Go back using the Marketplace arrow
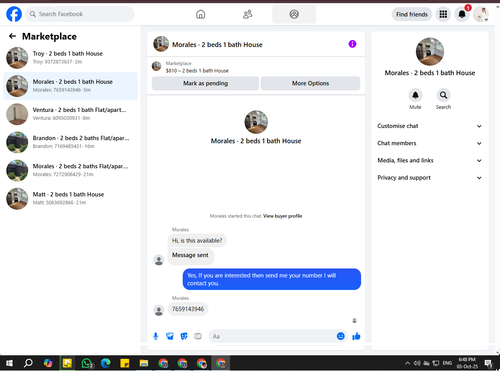Viewport: 500px width, 371px height. (12, 36)
